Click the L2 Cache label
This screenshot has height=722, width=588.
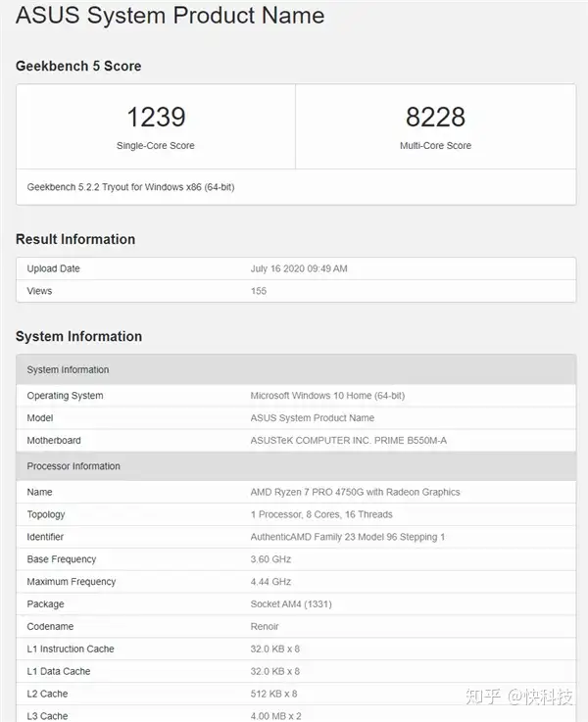point(47,694)
